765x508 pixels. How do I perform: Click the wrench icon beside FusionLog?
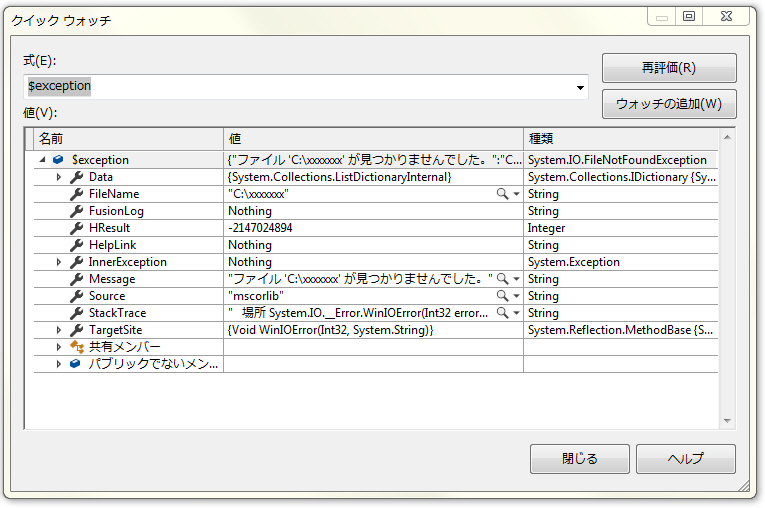coord(77,211)
